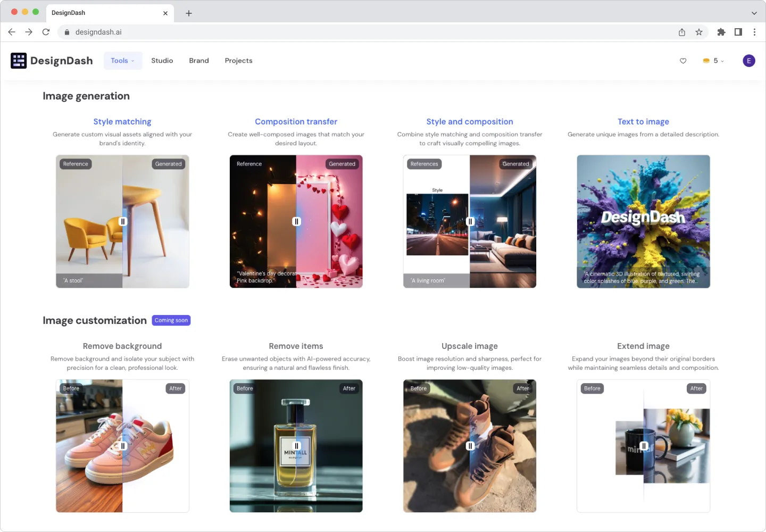Click the Valentine's day prompt caption

[x=266, y=277]
